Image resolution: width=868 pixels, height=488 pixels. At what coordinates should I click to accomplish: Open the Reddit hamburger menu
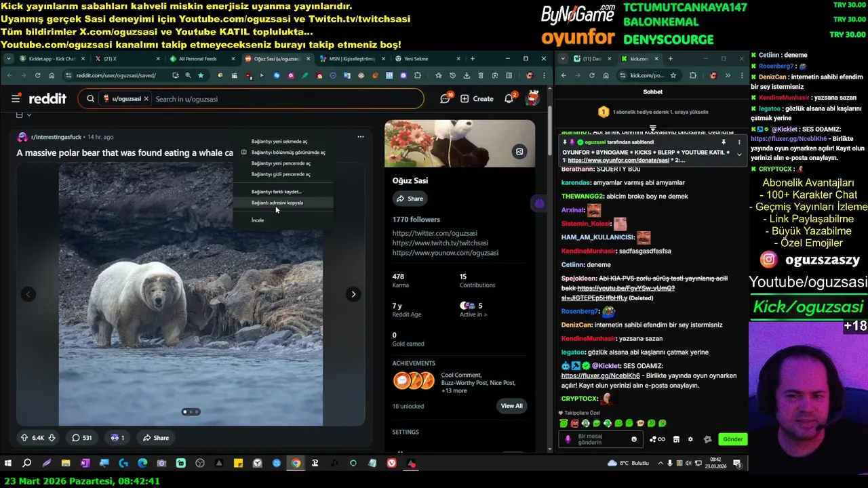(16, 99)
